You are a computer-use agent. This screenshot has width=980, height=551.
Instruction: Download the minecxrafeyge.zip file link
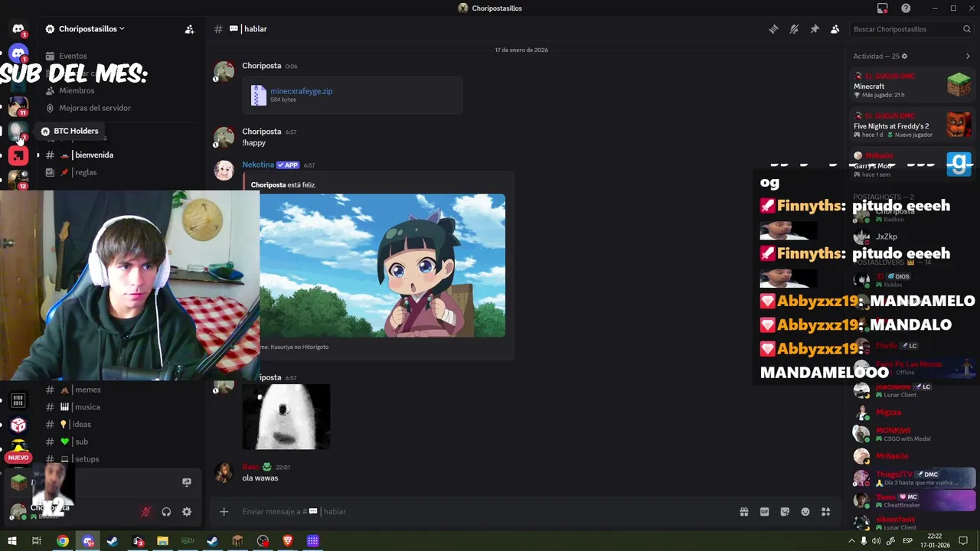301,91
